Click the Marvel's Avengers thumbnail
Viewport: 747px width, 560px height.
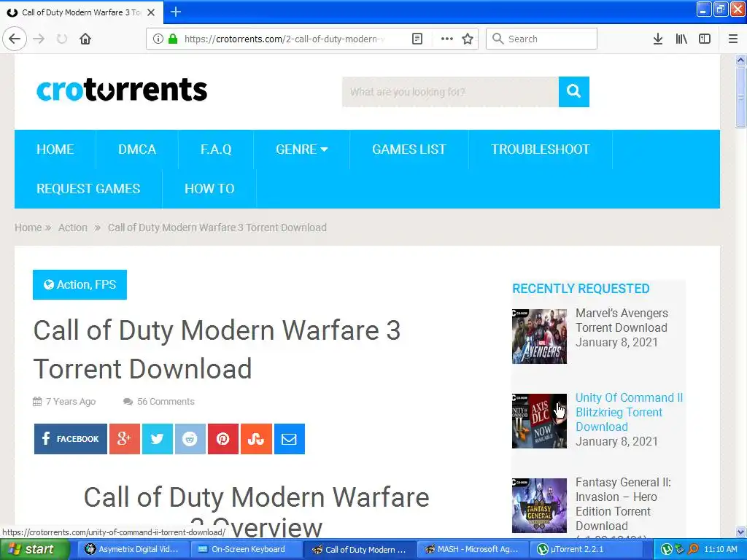(539, 336)
